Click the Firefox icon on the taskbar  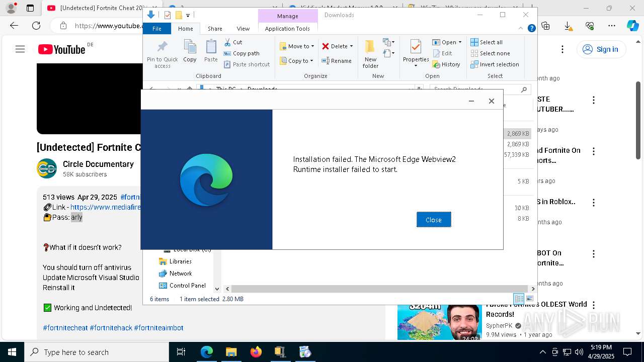click(256, 352)
